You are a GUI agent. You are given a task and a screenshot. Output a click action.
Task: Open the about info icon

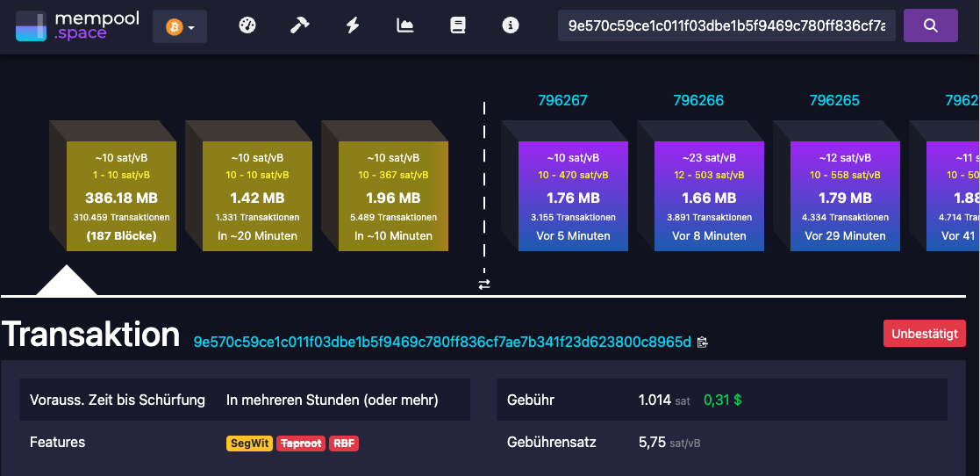pyautogui.click(x=511, y=25)
